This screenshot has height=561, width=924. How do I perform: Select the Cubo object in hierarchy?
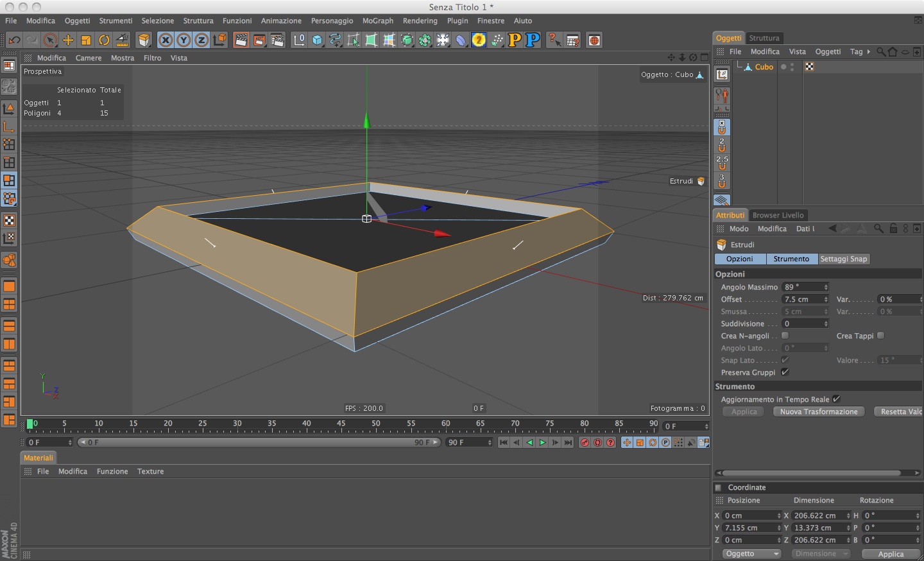[x=764, y=67]
